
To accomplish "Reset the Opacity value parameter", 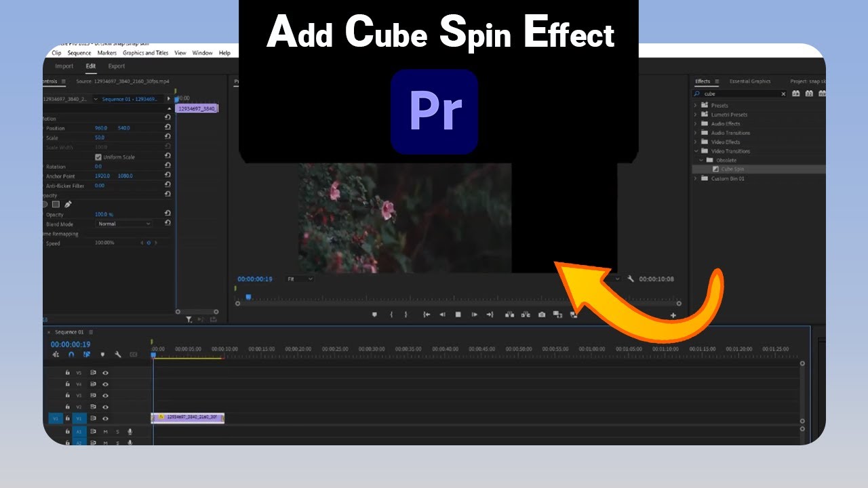I will [167, 213].
